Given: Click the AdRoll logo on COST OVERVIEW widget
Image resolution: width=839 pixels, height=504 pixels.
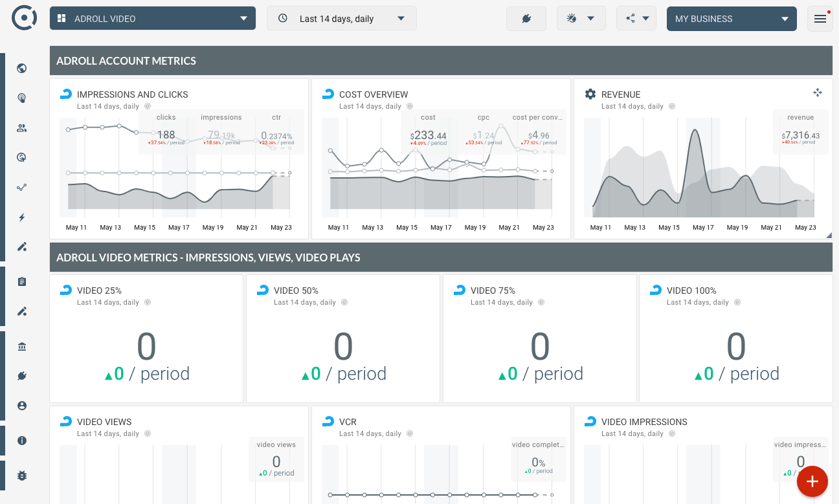Looking at the screenshot, I should (x=328, y=94).
